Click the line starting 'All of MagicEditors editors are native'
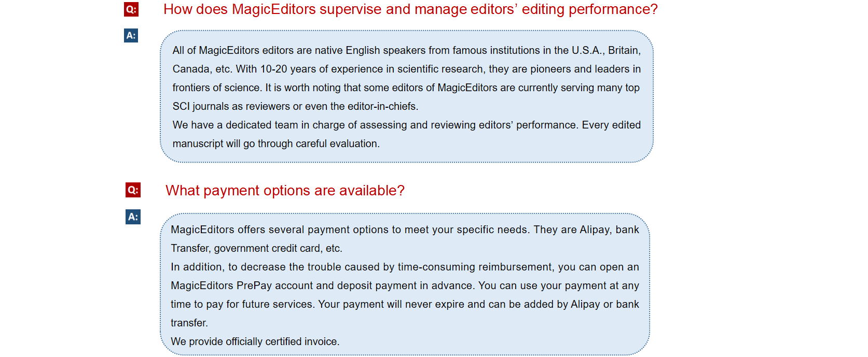Viewport: 868px width, 357px height. click(x=407, y=50)
